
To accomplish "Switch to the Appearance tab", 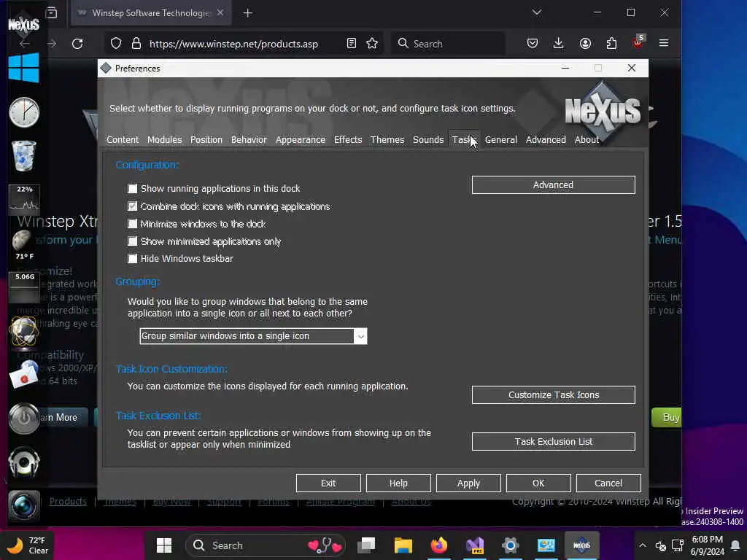I will [x=300, y=139].
